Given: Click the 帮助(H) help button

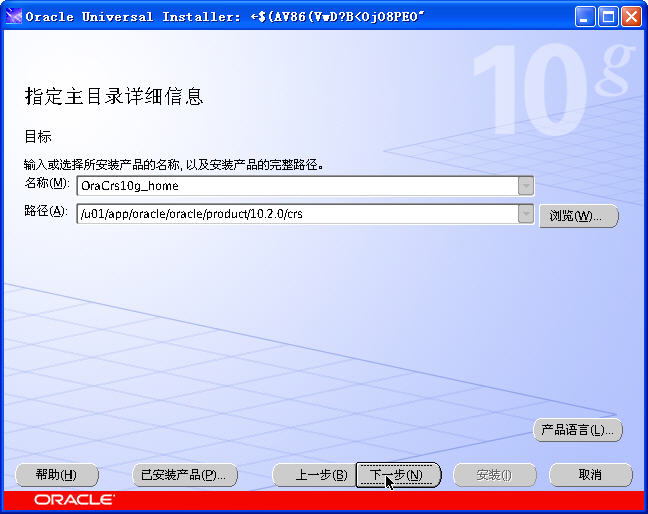Looking at the screenshot, I should click(x=57, y=475).
